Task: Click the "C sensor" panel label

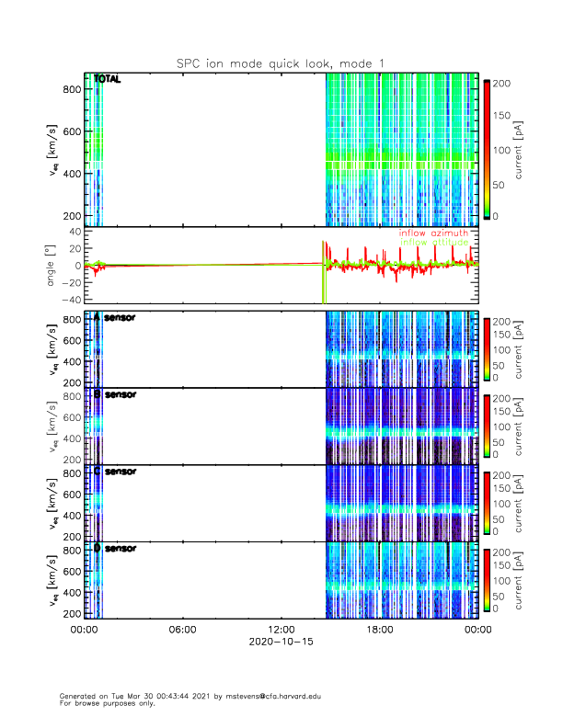Action: coord(114,472)
